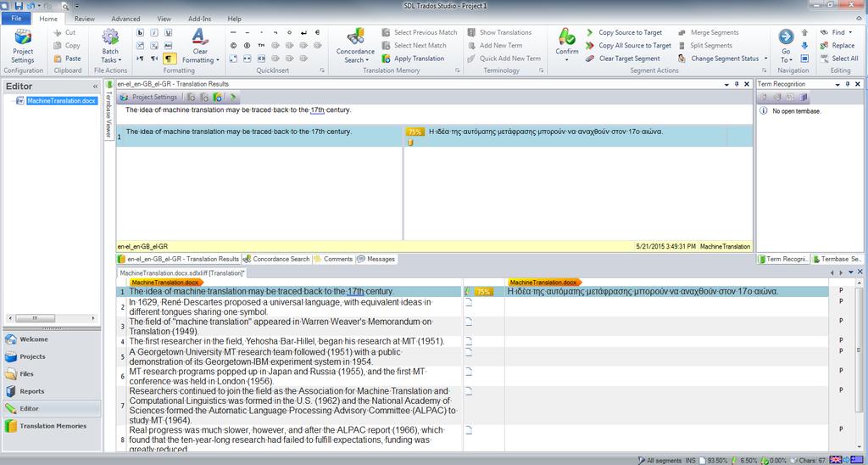
Task: Open the Messages panel tab
Action: click(376, 259)
